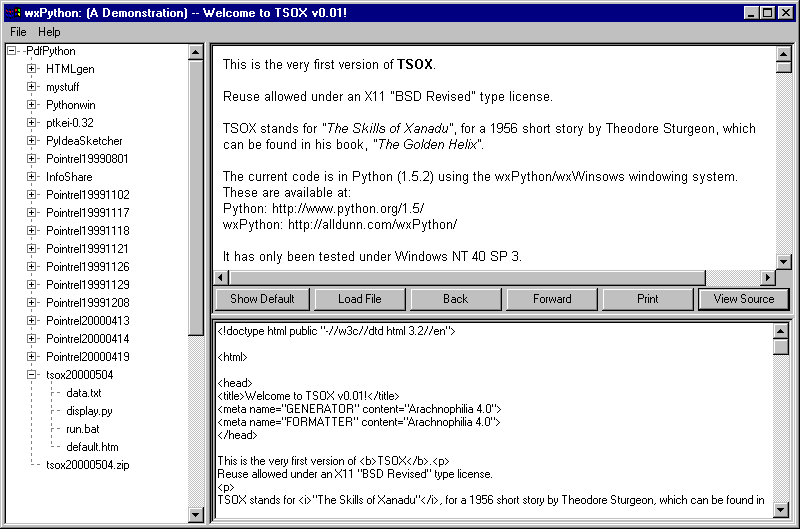The width and height of the screenshot is (800, 529).
Task: Expand the Pointrel19991102 node
Action: 32,194
